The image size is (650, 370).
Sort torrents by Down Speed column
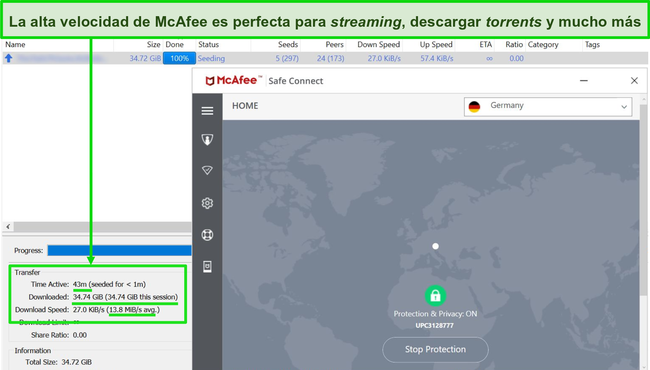pos(378,44)
